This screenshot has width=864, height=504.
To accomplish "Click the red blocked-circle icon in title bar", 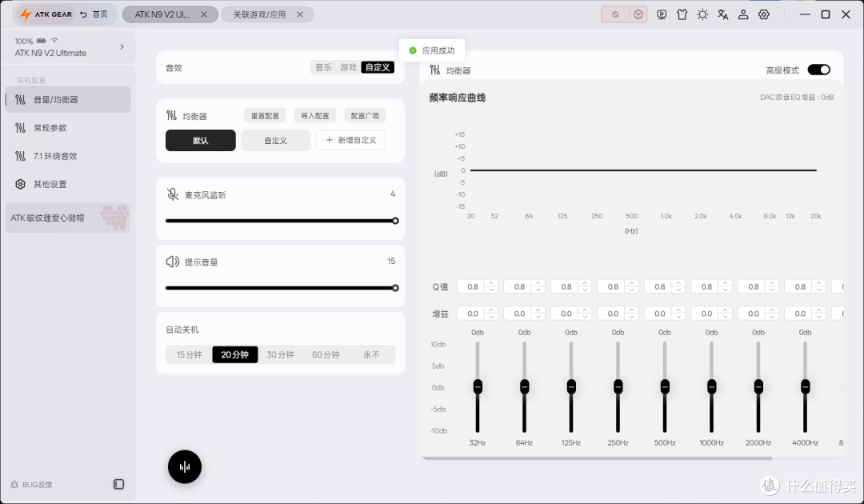I will tap(615, 14).
